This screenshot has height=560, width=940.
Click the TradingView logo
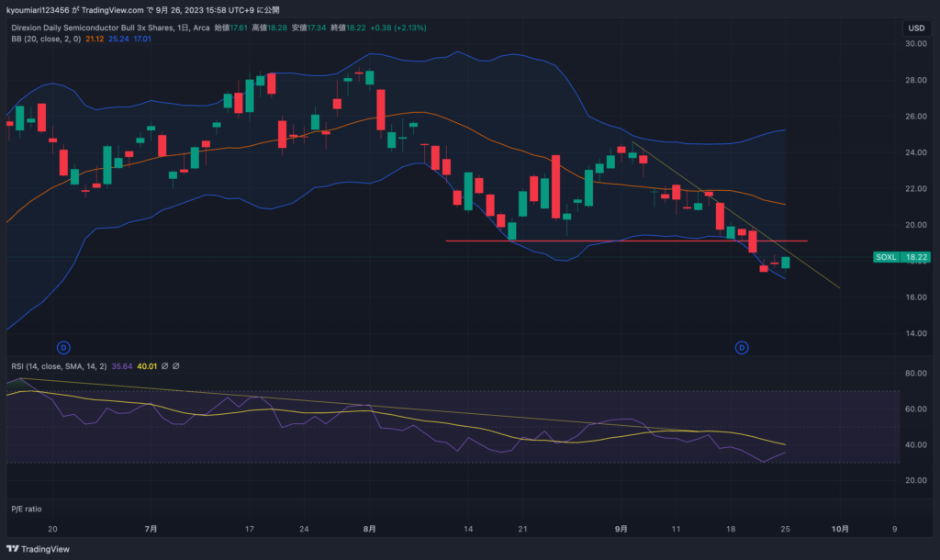38,549
